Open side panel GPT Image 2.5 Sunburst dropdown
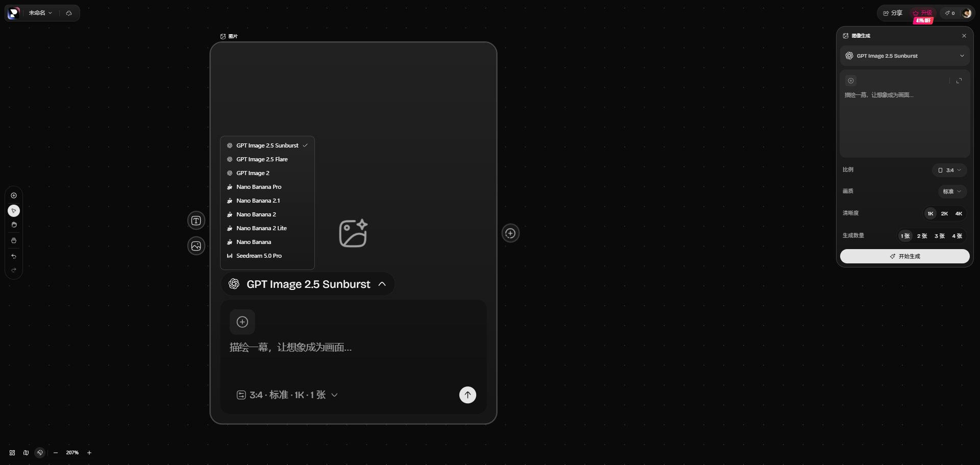 (x=905, y=56)
